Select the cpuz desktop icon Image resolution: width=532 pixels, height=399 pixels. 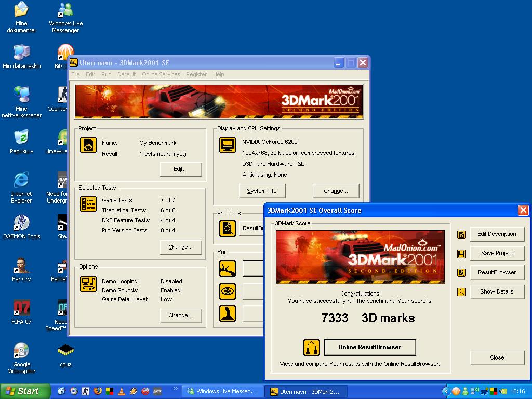(x=65, y=355)
